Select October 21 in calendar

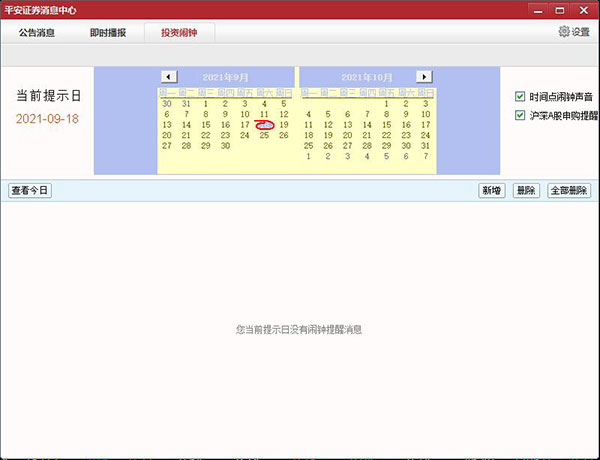point(367,135)
